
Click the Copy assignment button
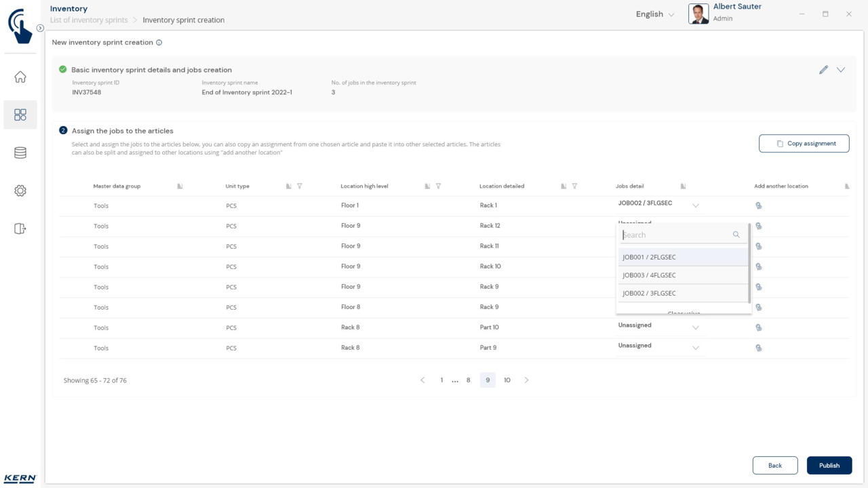804,144
